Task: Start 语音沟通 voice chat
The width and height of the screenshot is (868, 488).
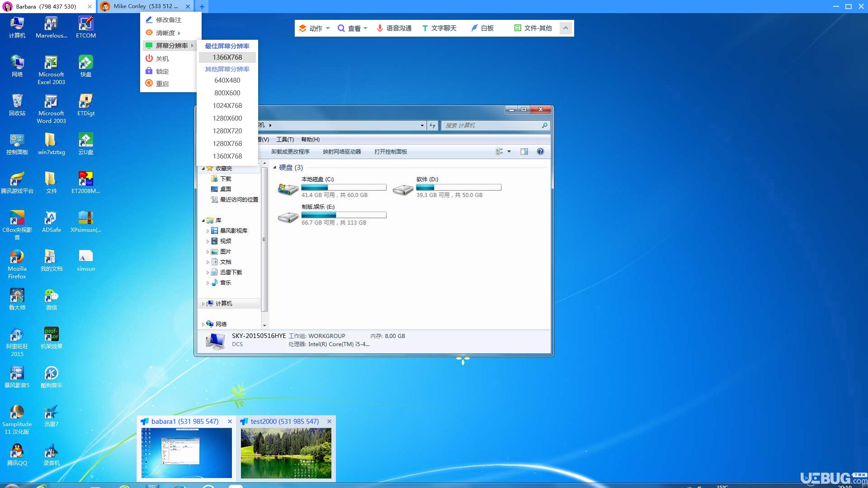Action: [394, 28]
